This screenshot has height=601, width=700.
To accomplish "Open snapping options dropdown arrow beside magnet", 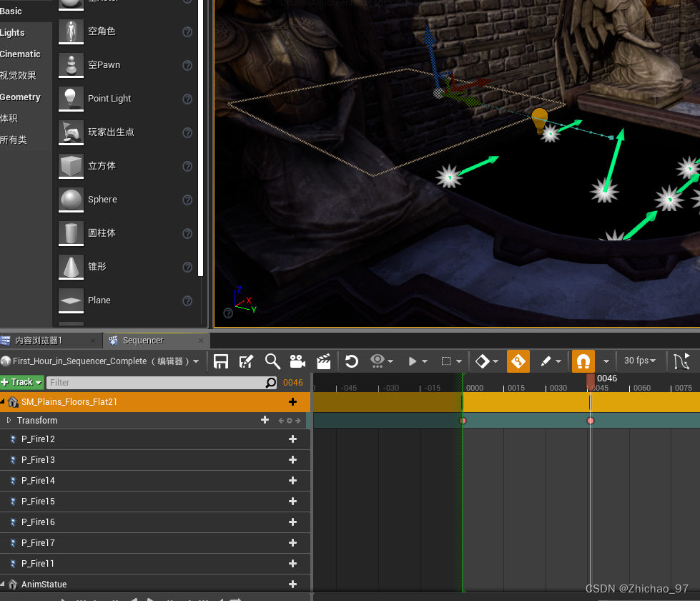I will coord(606,361).
